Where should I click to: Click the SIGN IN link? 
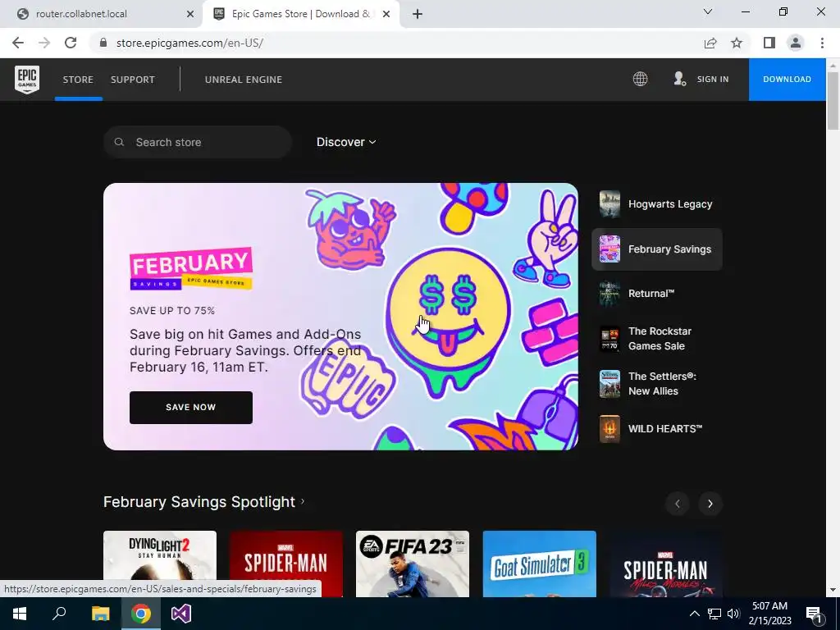pyautogui.click(x=713, y=80)
